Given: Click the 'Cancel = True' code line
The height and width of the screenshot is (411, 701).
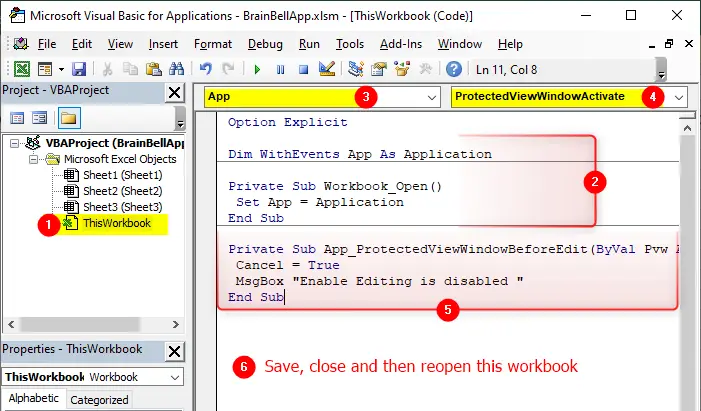Looking at the screenshot, I should [287, 265].
